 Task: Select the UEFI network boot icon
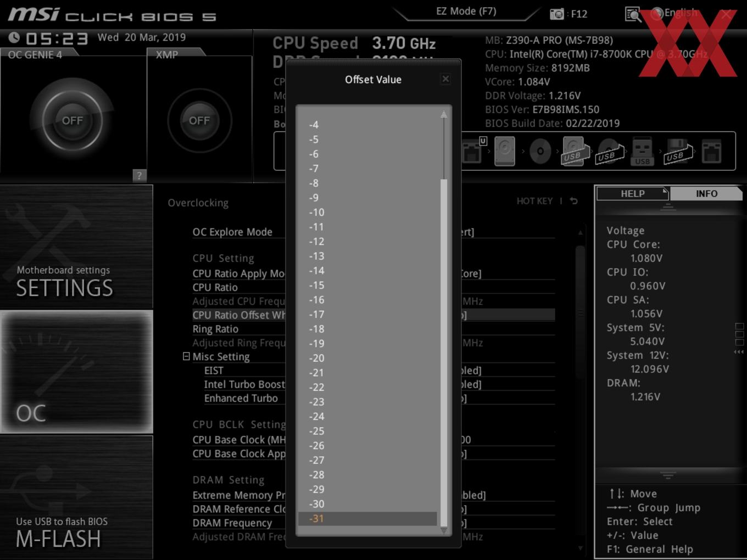coord(473,150)
